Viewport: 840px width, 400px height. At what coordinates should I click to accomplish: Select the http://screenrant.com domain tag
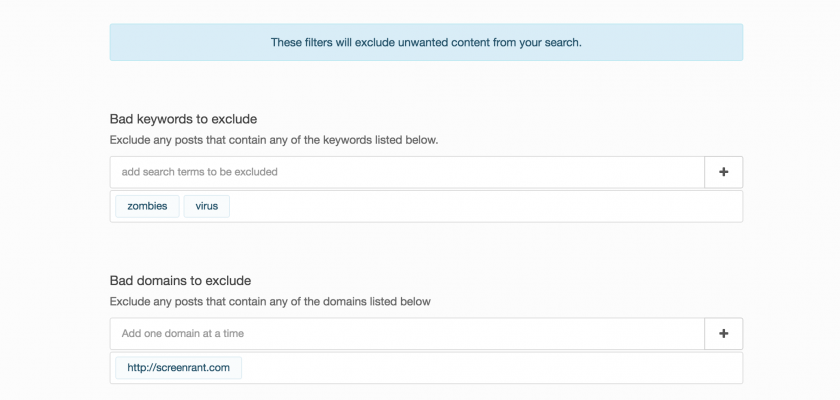(x=178, y=368)
